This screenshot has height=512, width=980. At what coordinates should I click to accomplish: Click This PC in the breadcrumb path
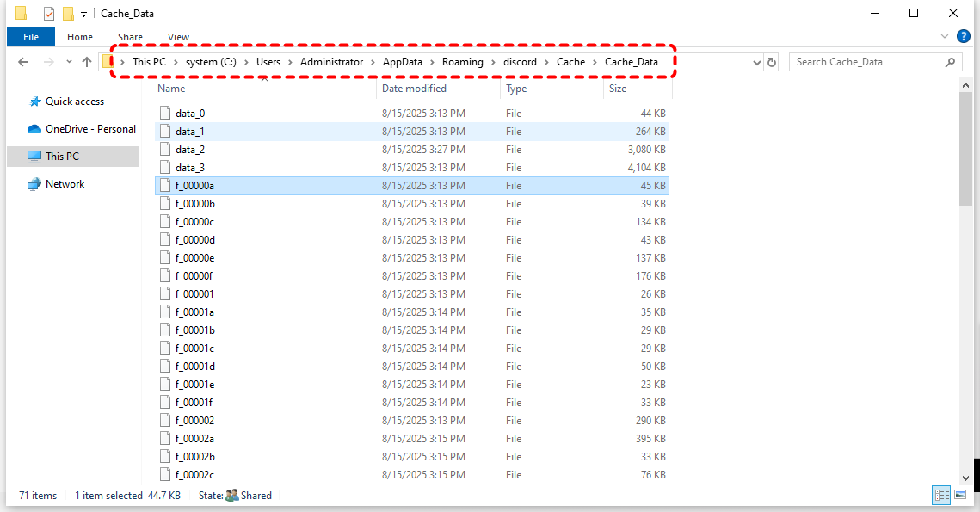coord(150,62)
